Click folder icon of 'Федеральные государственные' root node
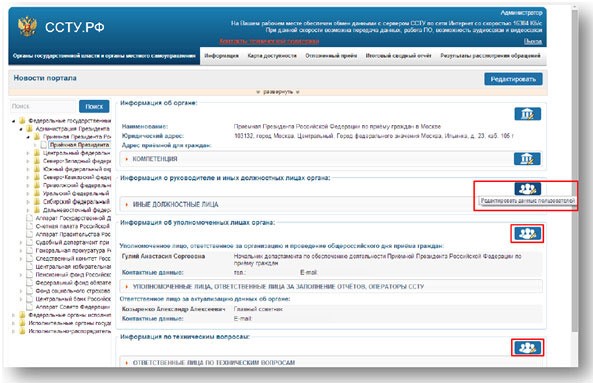 pyautogui.click(x=23, y=121)
